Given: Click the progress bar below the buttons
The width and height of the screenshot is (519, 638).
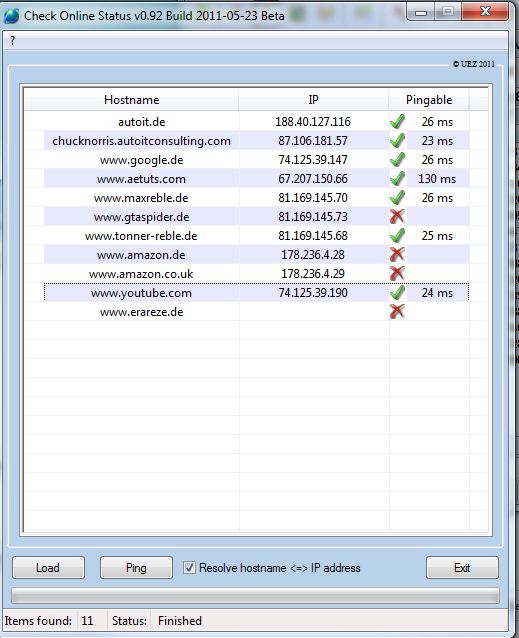Looking at the screenshot, I should (x=255, y=596).
